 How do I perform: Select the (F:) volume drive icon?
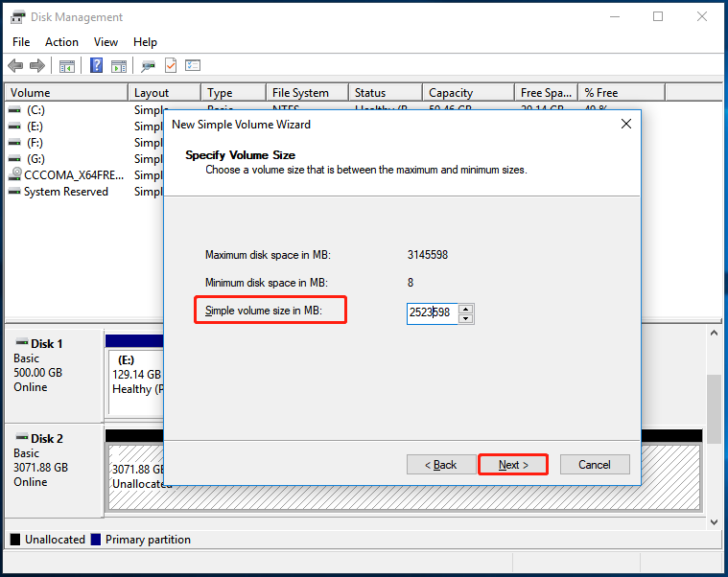14,143
